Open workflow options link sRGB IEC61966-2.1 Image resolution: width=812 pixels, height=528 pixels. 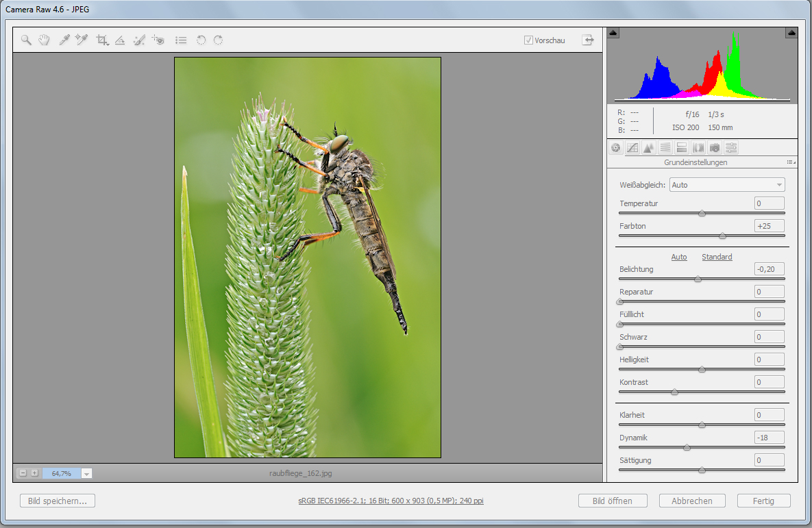pyautogui.click(x=391, y=501)
